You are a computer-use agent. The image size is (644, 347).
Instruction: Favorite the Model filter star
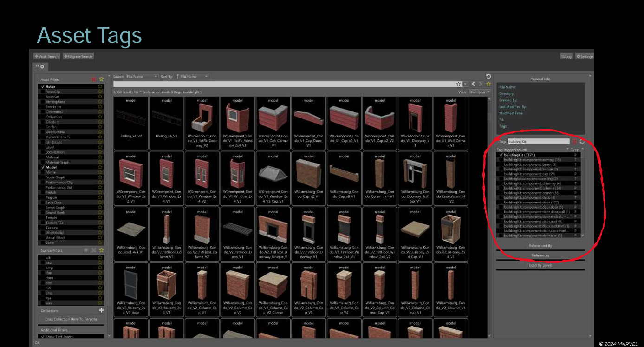(x=100, y=167)
